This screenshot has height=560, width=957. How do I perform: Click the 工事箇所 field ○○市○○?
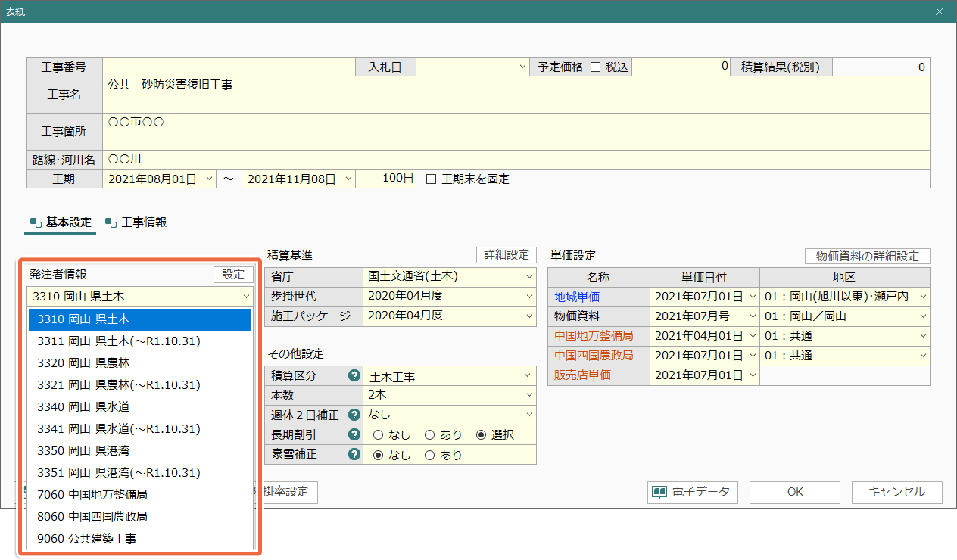[x=516, y=132]
